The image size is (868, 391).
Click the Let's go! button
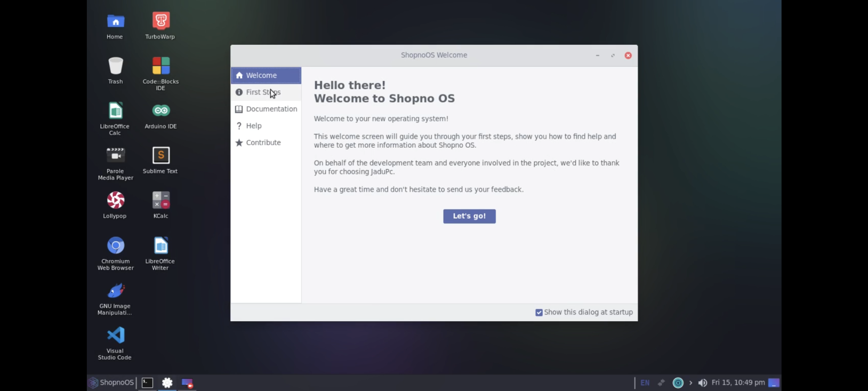tap(469, 217)
